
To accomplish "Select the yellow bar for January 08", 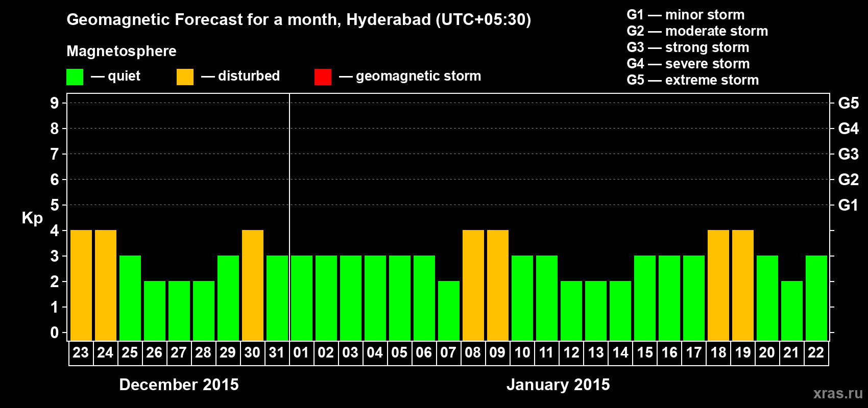I will point(473,285).
